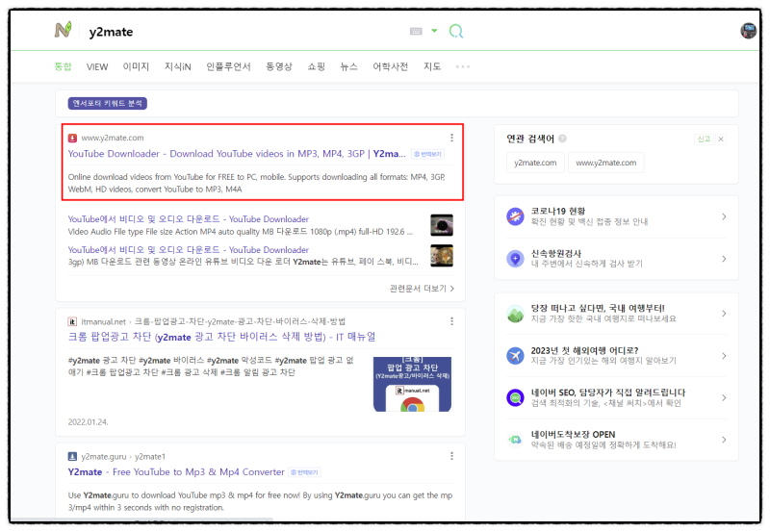Screen dimensions: 770x532
Task: Open YouTube Downloader - Download YouTube videos result
Action: 237,154
